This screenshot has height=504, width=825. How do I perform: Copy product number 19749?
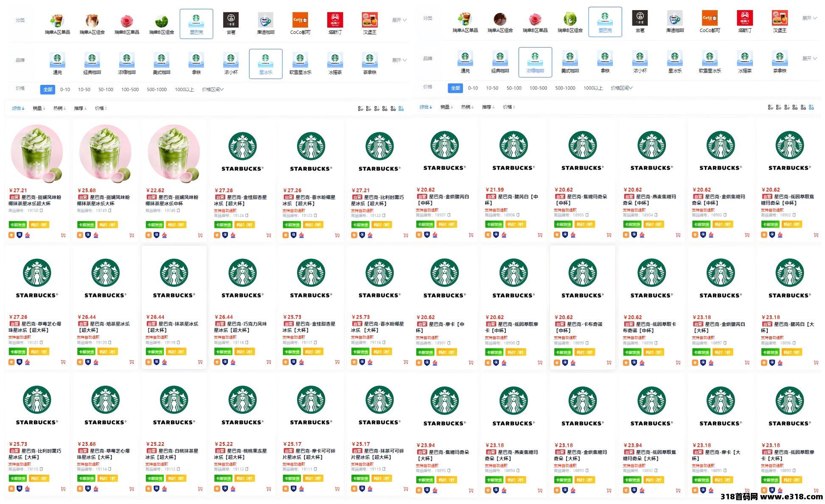point(110,210)
